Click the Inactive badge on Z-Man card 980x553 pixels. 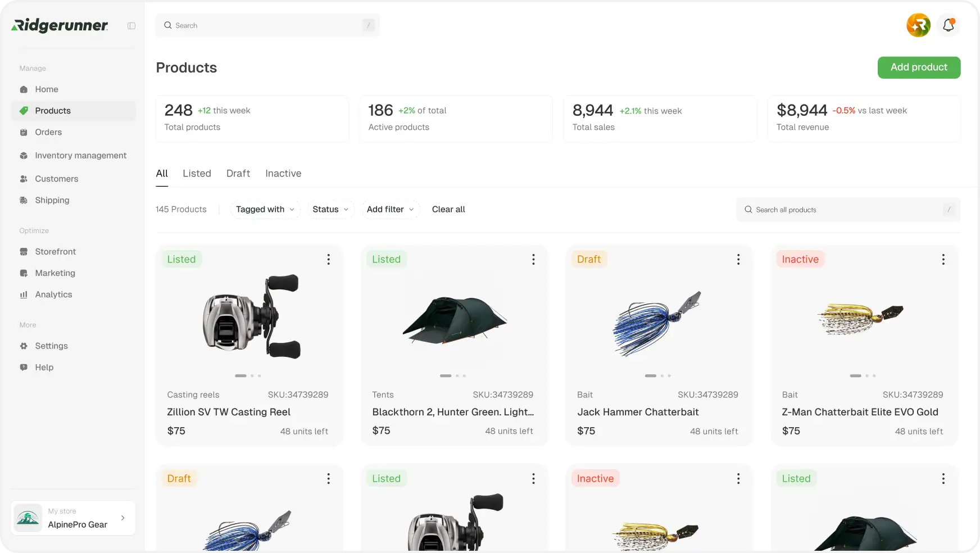click(800, 259)
